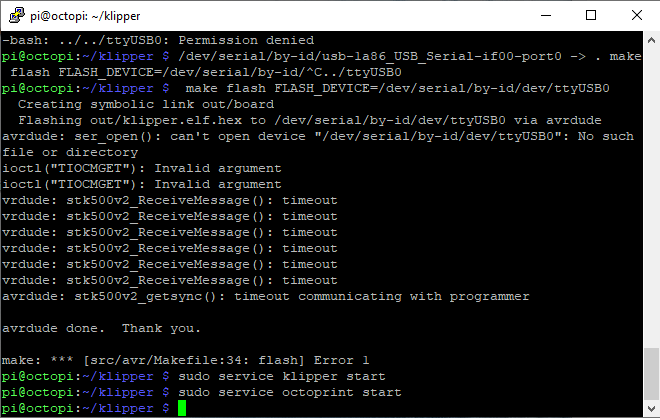The width and height of the screenshot is (660, 420).
Task: Click the scrollbar down arrow
Action: (x=651, y=409)
